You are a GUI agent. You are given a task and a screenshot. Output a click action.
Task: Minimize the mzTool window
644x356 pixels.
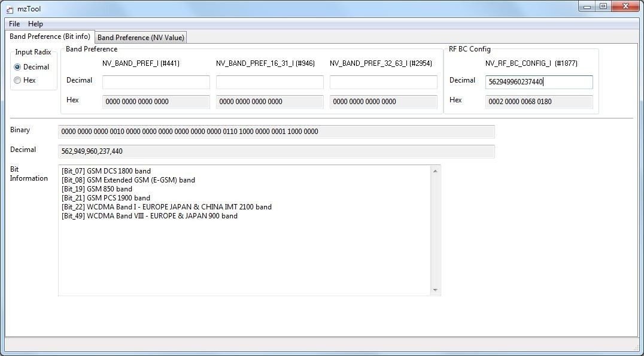(x=587, y=7)
